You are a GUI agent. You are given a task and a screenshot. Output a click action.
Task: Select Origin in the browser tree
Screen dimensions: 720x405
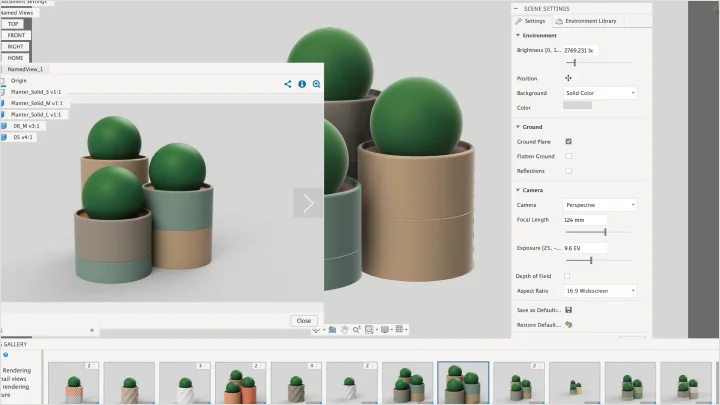coord(19,81)
